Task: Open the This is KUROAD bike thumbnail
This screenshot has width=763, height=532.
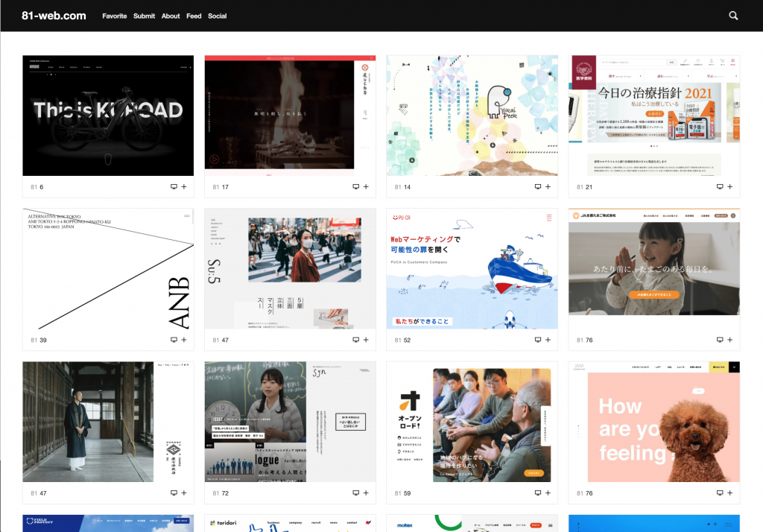Action: (108, 115)
